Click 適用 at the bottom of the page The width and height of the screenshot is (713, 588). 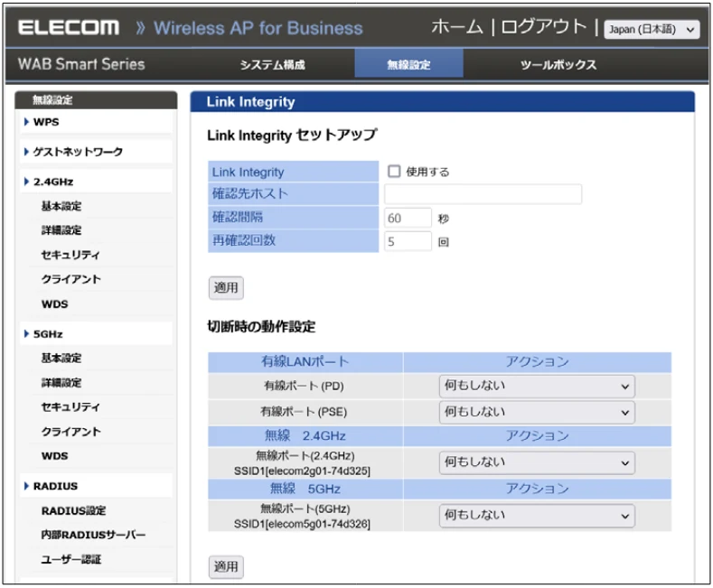pos(226,566)
